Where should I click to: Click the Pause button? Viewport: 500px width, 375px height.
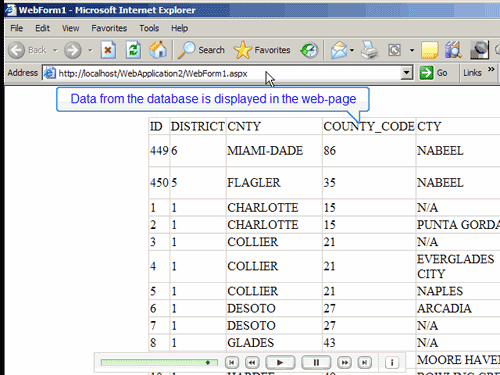pyautogui.click(x=316, y=362)
